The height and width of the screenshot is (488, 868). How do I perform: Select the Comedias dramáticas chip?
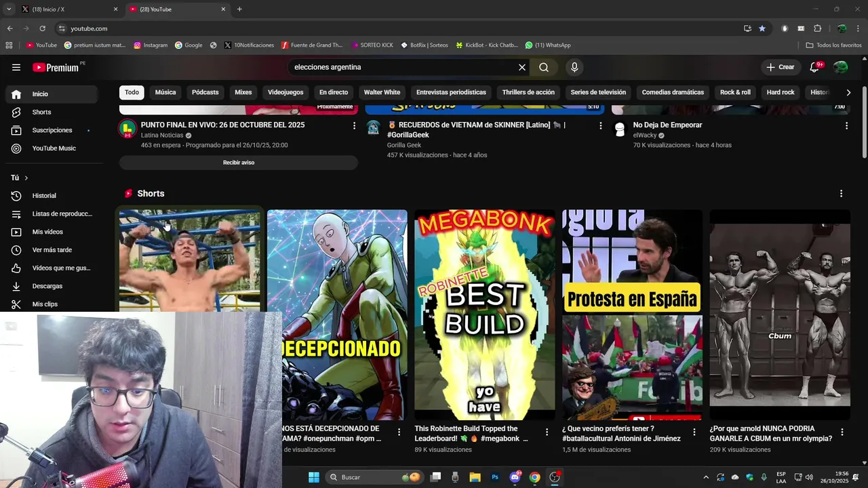[673, 92]
